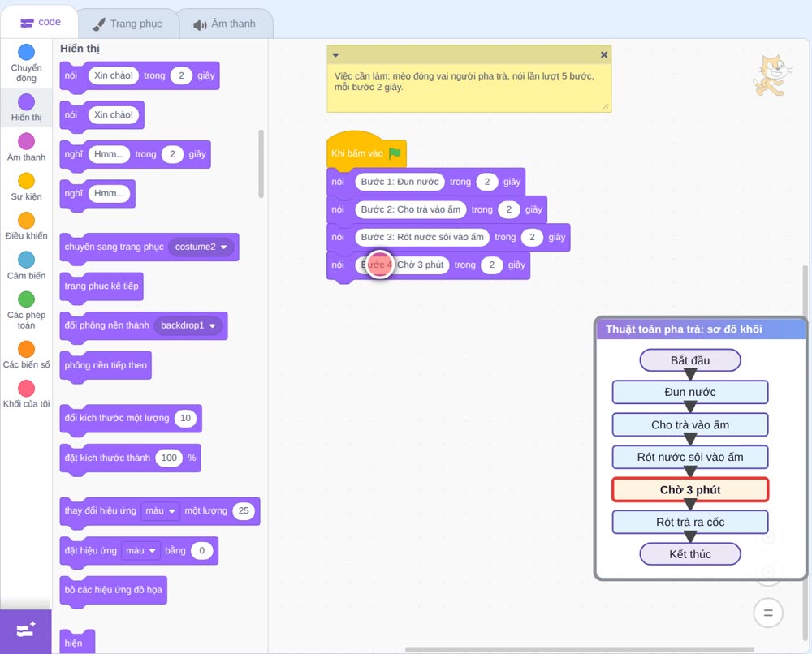This screenshot has height=654, width=812.
Task: Open the backdrop1 dropdown
Action: [x=188, y=325]
